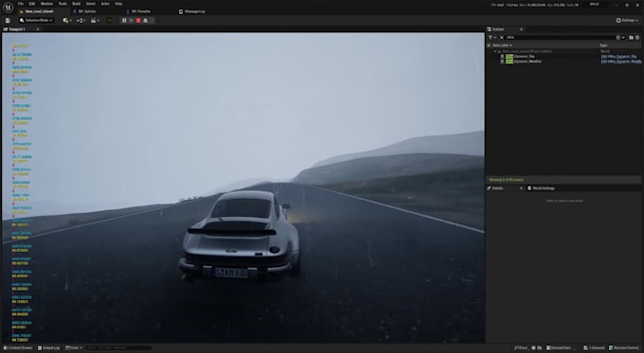Close the Outliner tab

(x=521, y=29)
